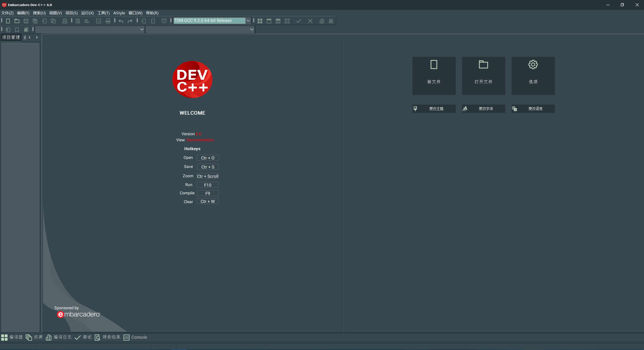The image size is (644, 350).
Task: Switch to the 编译器 bottom tab
Action: [x=12, y=337]
